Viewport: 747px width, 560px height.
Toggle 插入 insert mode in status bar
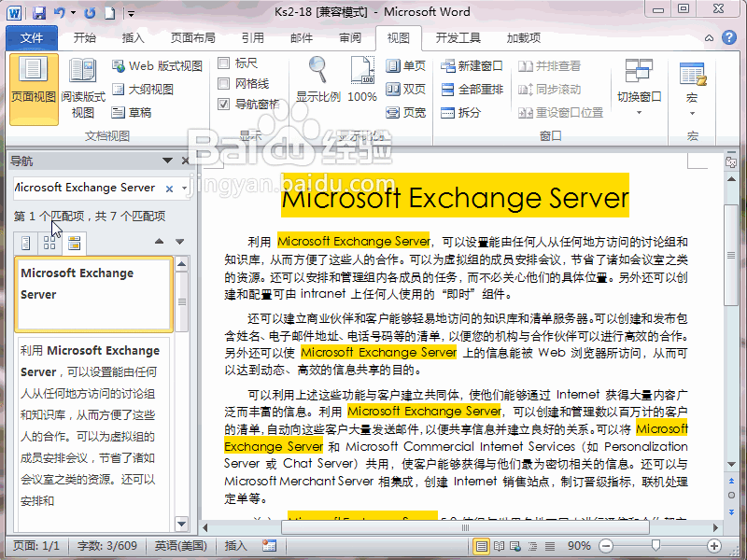point(236,546)
